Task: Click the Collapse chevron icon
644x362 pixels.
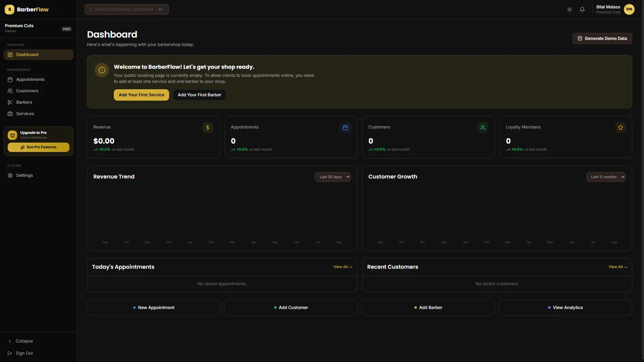Action: coord(10,341)
